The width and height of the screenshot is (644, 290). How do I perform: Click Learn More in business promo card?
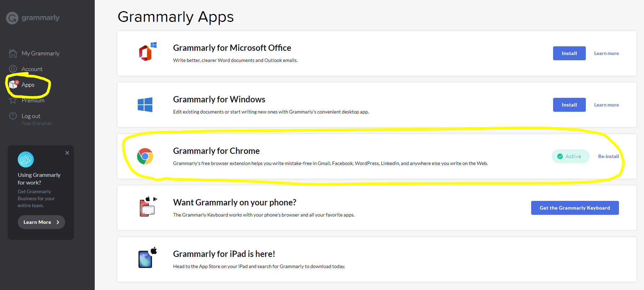coord(41,222)
